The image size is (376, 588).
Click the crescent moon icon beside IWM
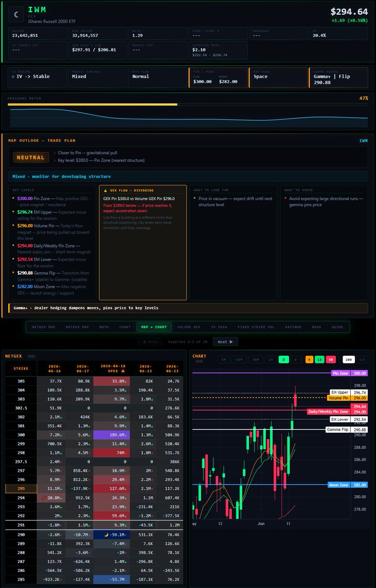pyautogui.click(x=17, y=15)
